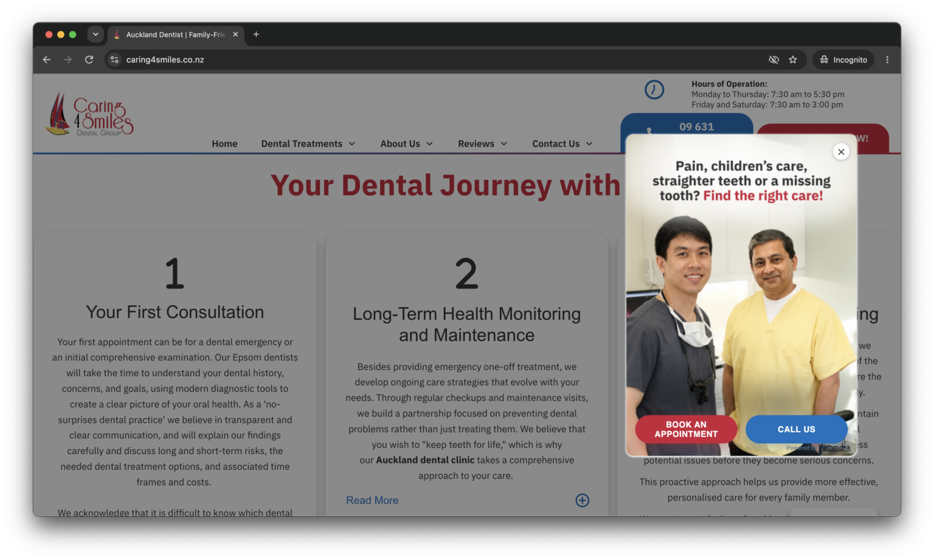This screenshot has width=934, height=560.
Task: Open the Pathmonk link in popup
Action: click(834, 448)
